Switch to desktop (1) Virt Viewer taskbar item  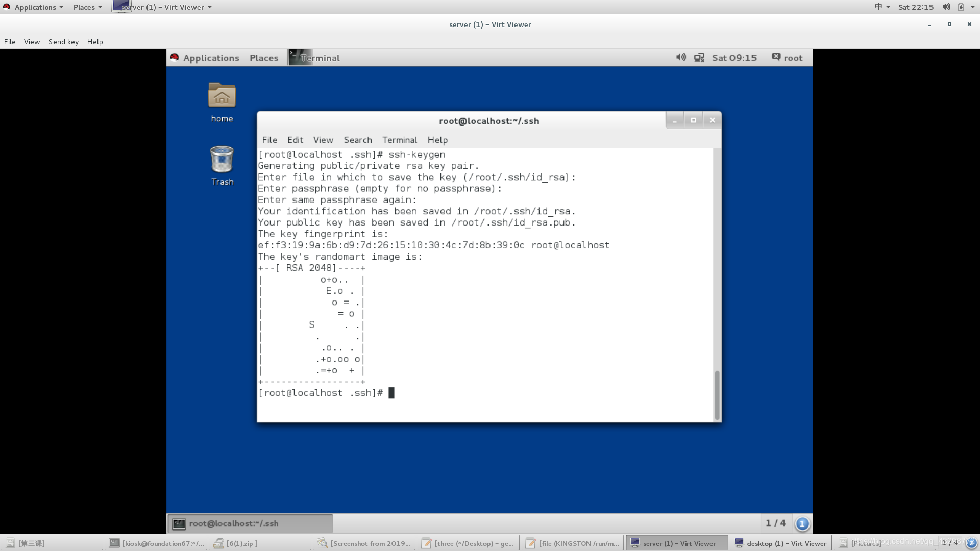tap(780, 543)
